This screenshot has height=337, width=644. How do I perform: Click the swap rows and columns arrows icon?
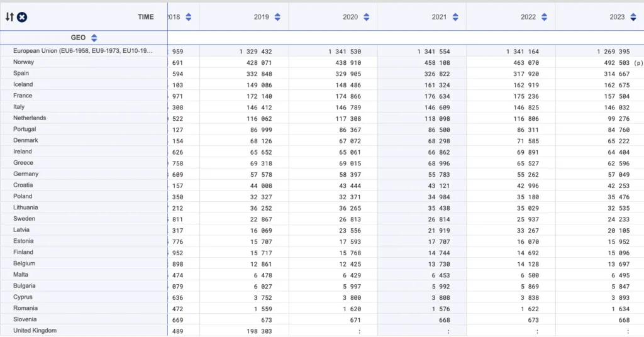point(9,17)
